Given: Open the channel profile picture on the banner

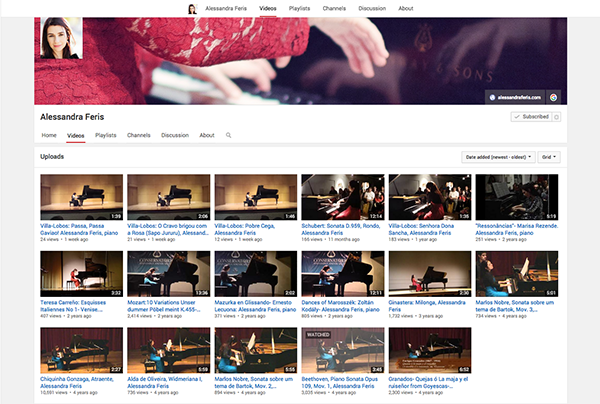Looking at the screenshot, I should pos(61,38).
